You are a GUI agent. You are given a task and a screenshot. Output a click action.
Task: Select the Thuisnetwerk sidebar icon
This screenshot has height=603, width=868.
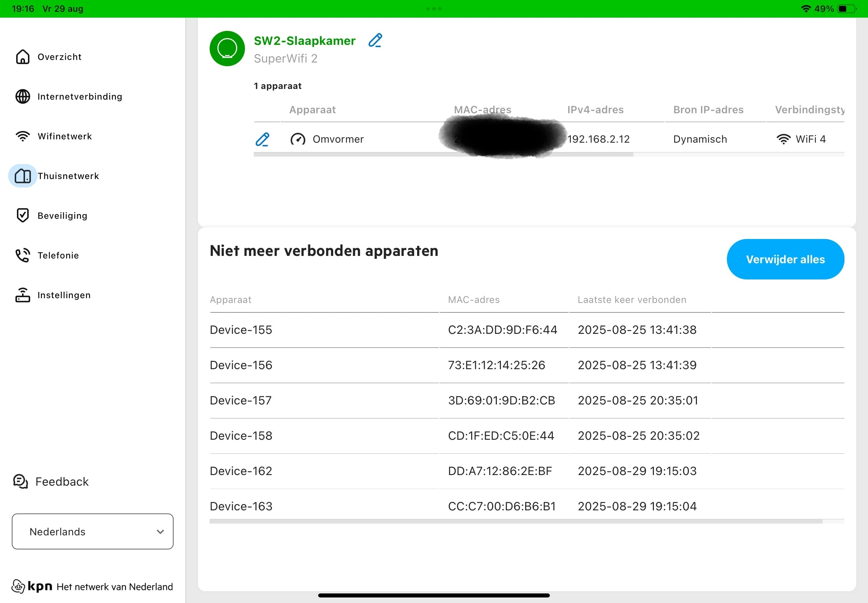click(23, 176)
